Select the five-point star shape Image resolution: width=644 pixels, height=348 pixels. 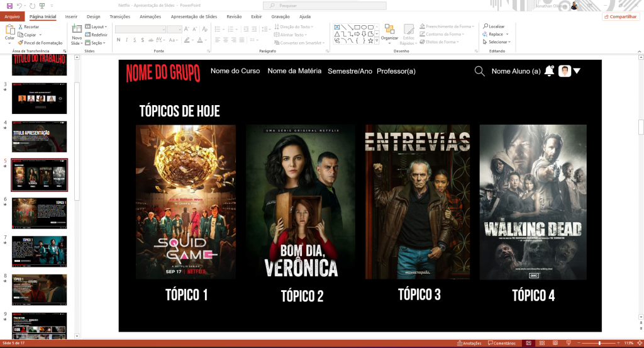coord(370,41)
